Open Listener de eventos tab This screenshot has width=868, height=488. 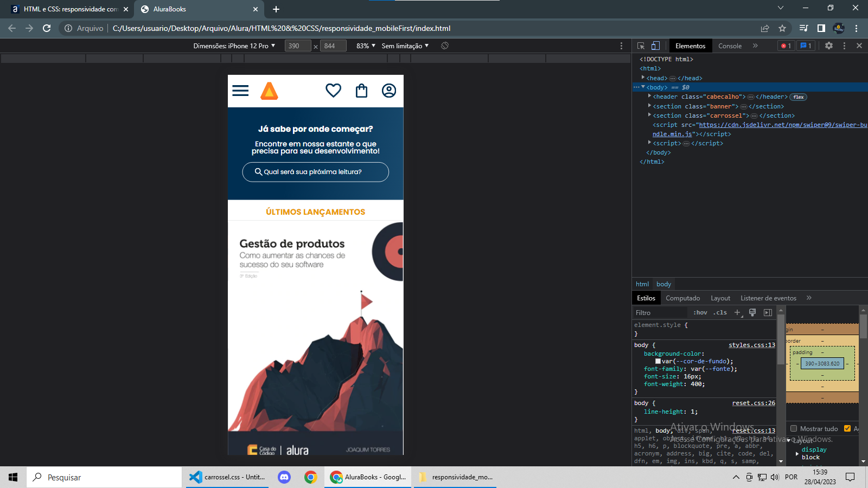pyautogui.click(x=768, y=298)
